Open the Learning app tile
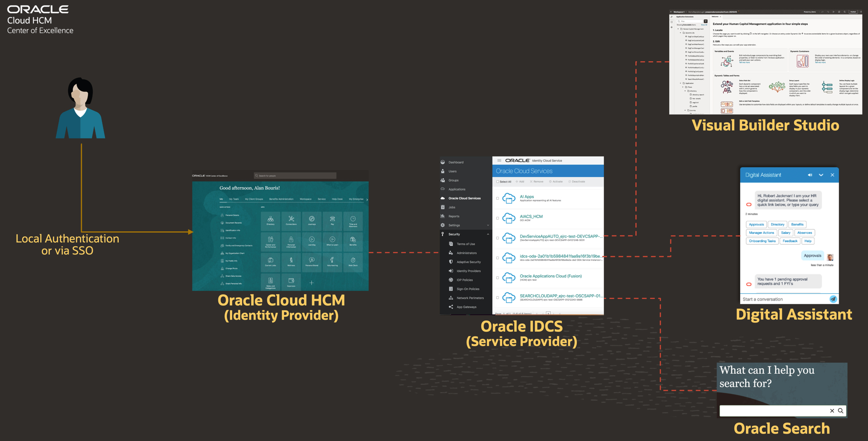Screen dimensions: 868x441 point(312,241)
